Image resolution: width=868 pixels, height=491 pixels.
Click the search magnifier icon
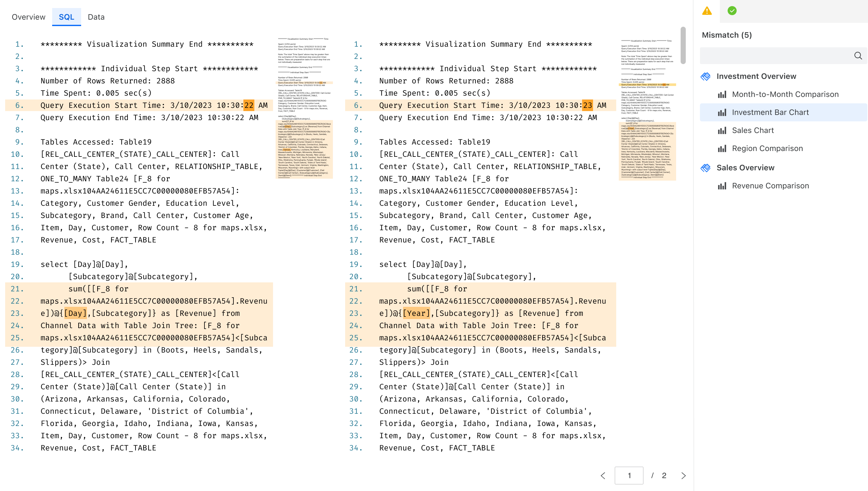click(858, 56)
